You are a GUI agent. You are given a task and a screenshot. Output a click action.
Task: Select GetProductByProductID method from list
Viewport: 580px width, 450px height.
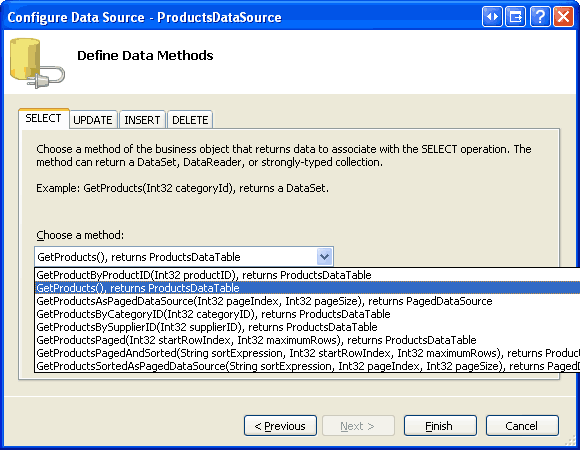(x=308, y=275)
